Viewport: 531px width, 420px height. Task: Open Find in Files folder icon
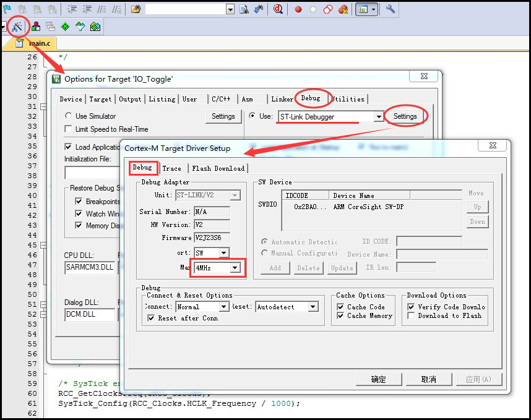pos(136,9)
